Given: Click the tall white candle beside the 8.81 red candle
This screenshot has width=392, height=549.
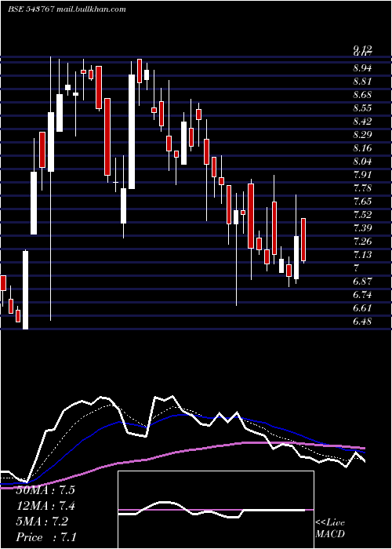Looking at the screenshot, I should tap(132, 132).
